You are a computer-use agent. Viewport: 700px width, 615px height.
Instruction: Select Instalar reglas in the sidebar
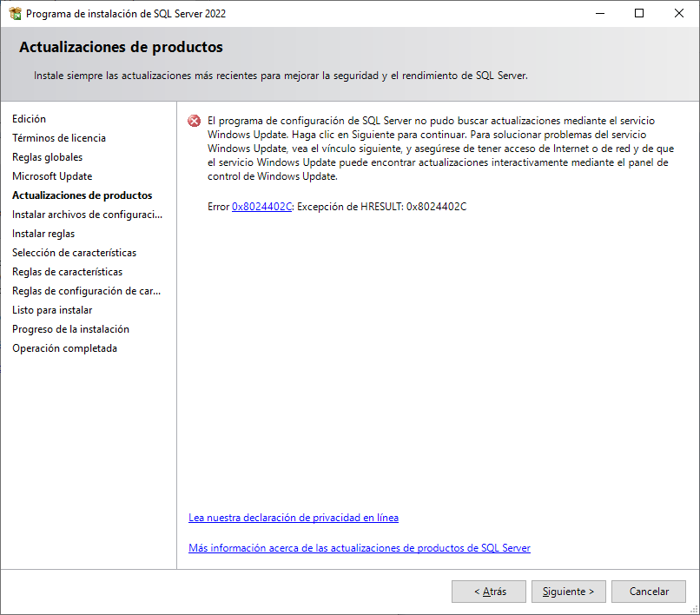coord(43,233)
